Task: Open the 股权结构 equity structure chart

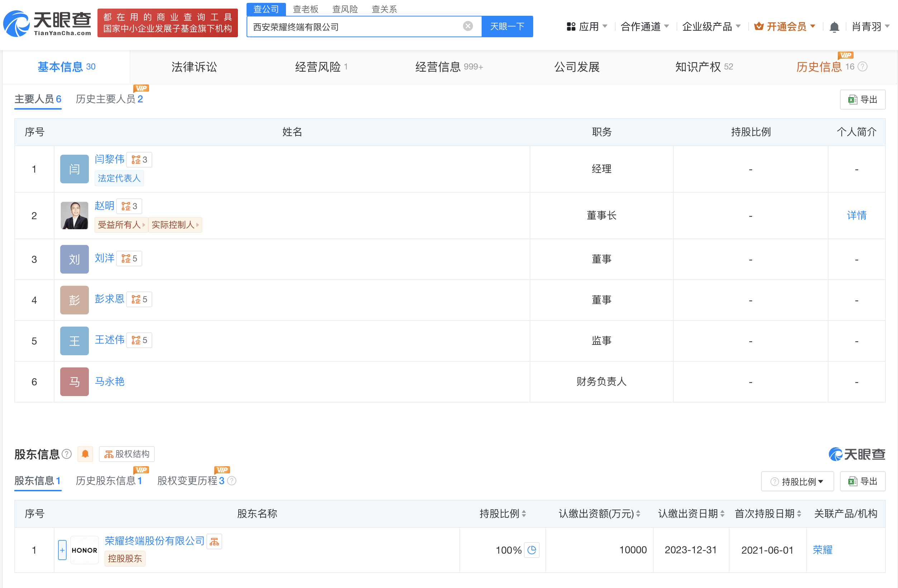Action: (127, 454)
